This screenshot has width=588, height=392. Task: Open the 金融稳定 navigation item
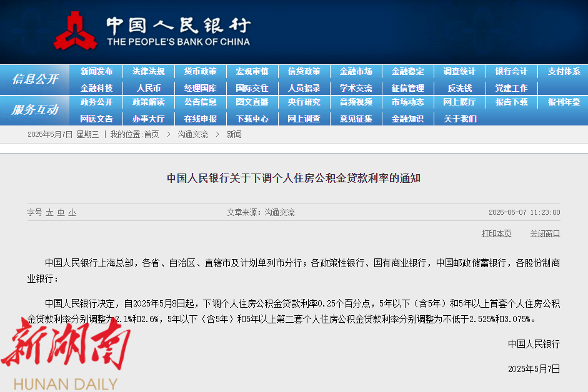click(407, 72)
